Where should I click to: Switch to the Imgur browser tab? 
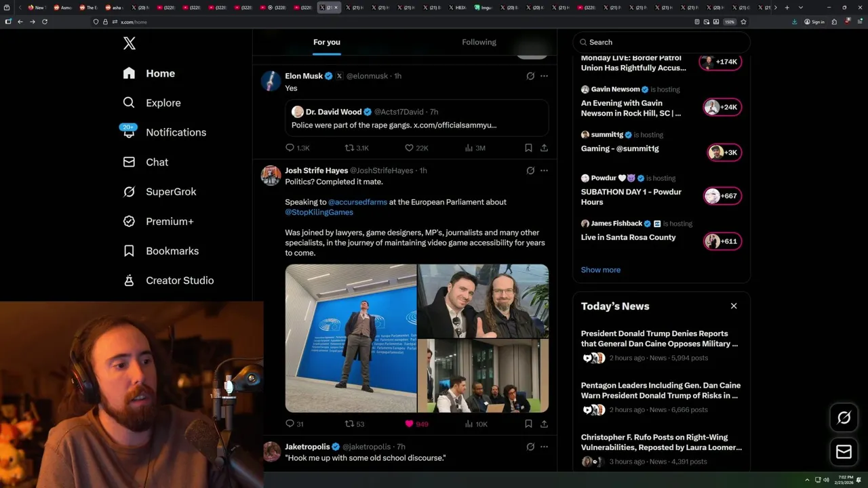pyautogui.click(x=484, y=7)
